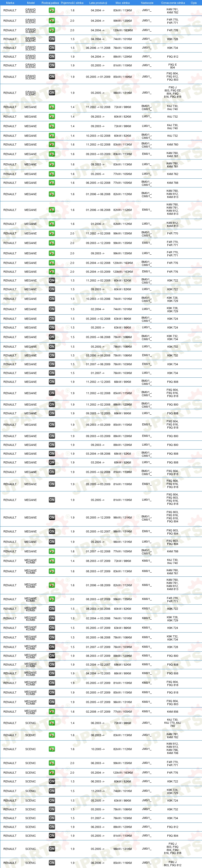Select date cell '01.2007 -> 06.2009'
The width and height of the screenshot is (202, 868).
(98, 364)
